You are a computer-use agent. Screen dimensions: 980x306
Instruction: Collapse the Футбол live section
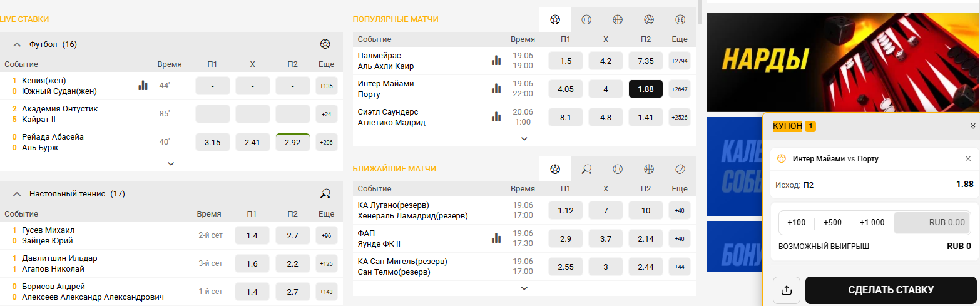click(17, 44)
